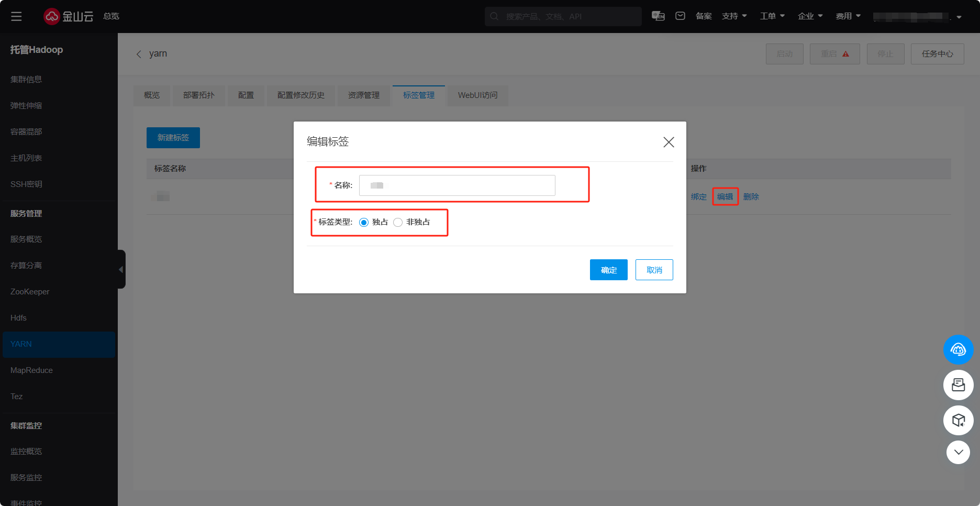Image resolution: width=980 pixels, height=506 pixels.
Task: Close the edit label dialog
Action: pyautogui.click(x=669, y=142)
